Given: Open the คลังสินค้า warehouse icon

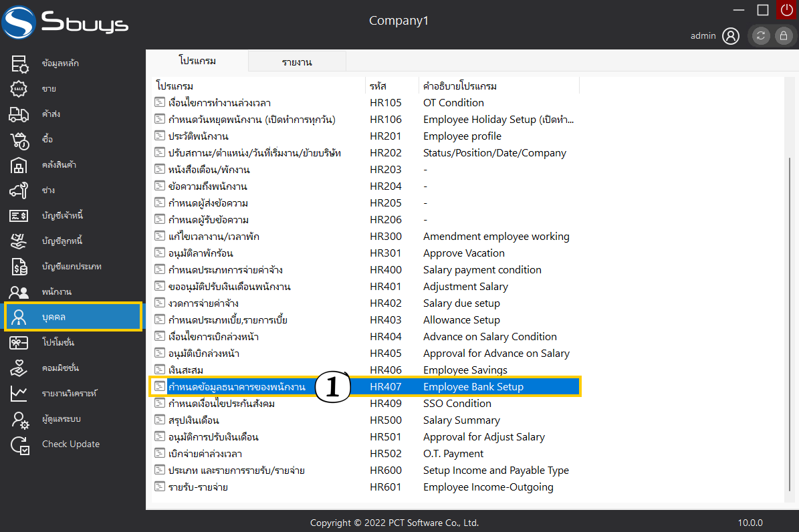Looking at the screenshot, I should pyautogui.click(x=19, y=165).
